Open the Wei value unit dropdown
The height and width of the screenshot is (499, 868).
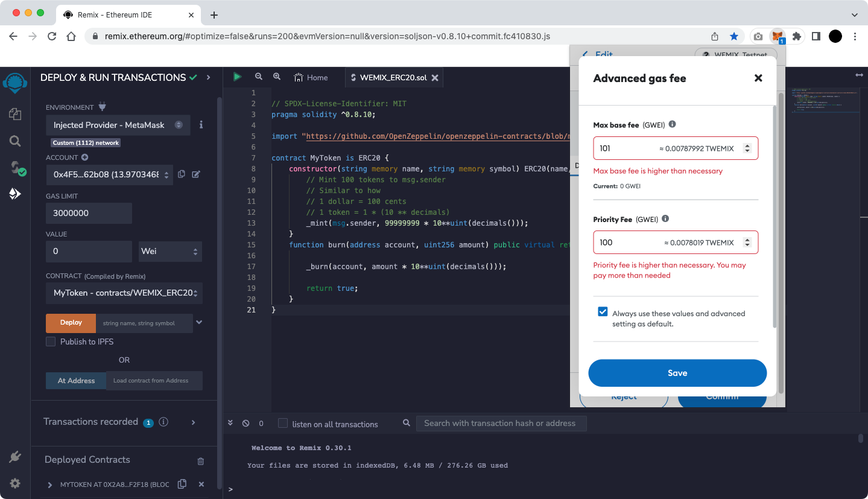(x=169, y=251)
